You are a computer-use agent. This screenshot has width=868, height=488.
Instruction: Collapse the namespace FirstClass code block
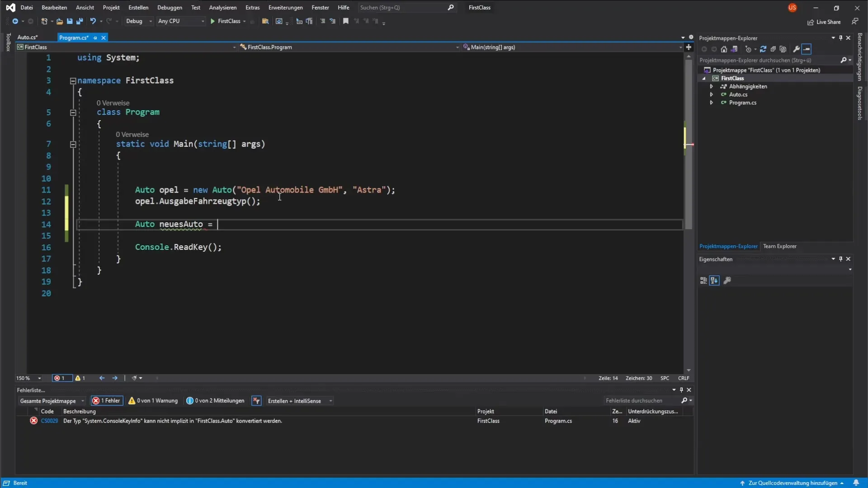point(73,81)
